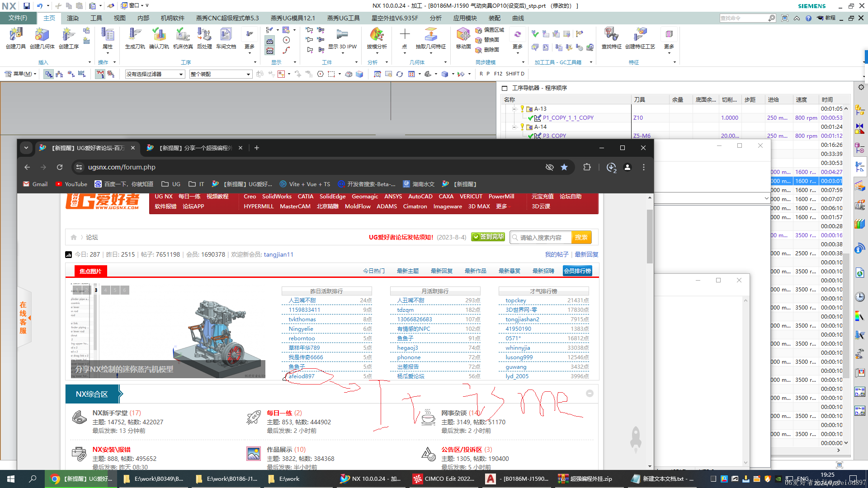Toggle the square box beside 工序导航器 title
The height and width of the screenshot is (488, 868).
505,88
